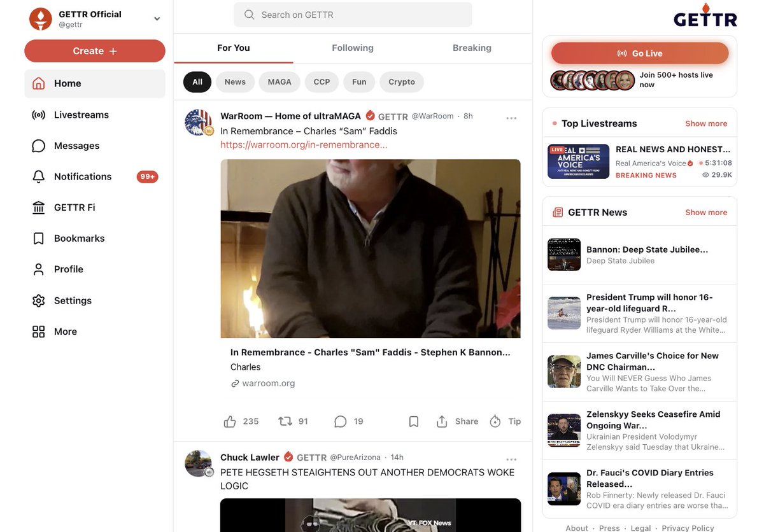Screen dimensions: 764x532
Task: Open the Messages chat icon
Action: pos(39,146)
